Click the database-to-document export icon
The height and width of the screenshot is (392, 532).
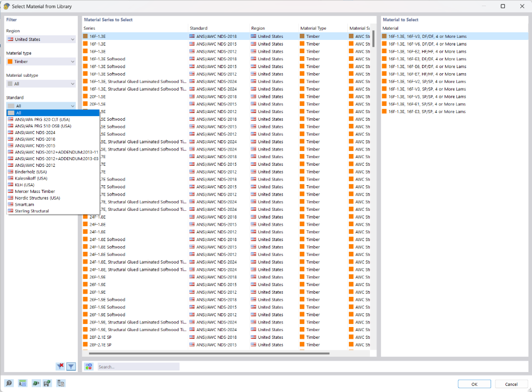61,383
